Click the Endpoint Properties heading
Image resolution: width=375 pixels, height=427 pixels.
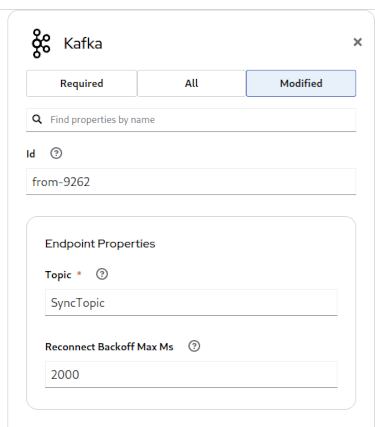(x=100, y=244)
